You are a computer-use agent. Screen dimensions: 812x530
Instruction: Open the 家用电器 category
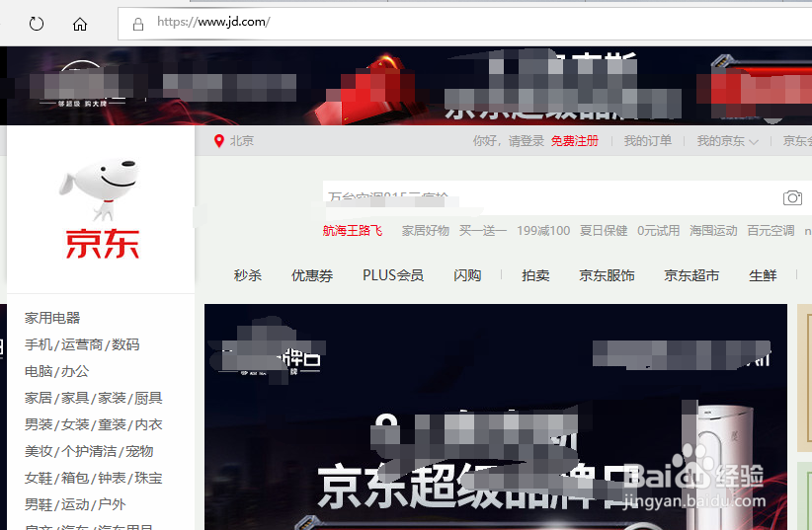[x=52, y=318]
